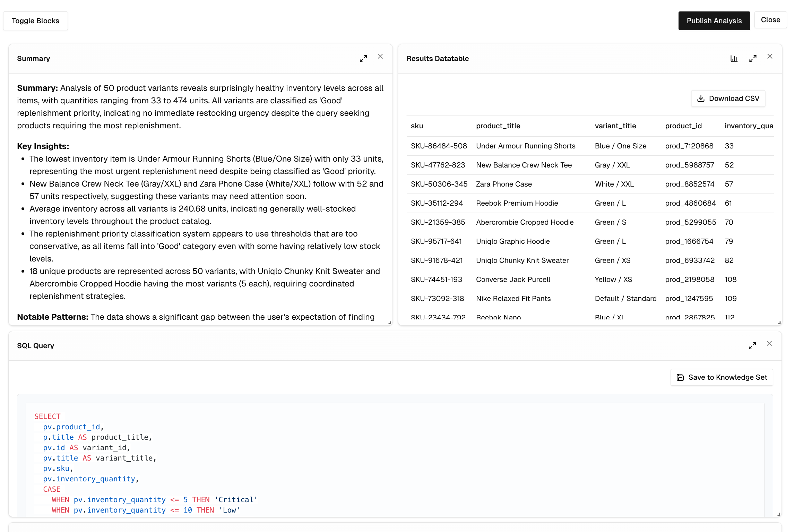Open chart view in Results Datatable
Viewport: 803px width, 532px height.
tap(734, 59)
